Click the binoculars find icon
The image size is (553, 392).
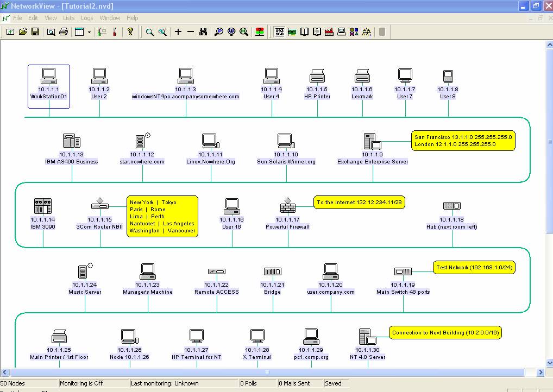[x=203, y=32]
